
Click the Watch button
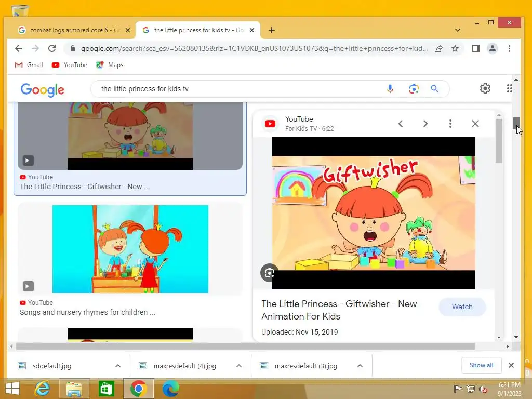click(462, 307)
